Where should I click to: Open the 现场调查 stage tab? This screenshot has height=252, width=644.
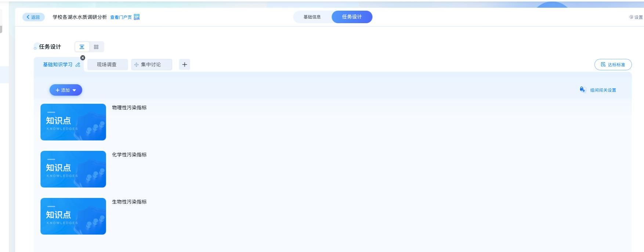point(107,65)
